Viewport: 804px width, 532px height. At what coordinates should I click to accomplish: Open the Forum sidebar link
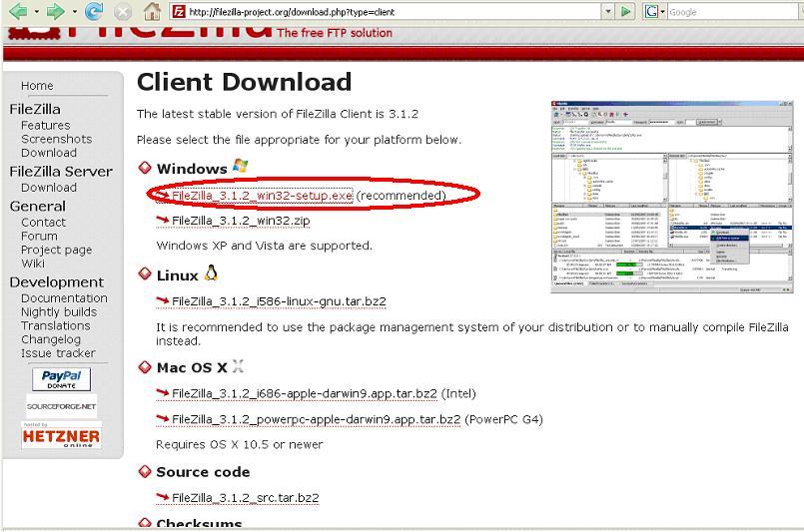click(x=39, y=237)
